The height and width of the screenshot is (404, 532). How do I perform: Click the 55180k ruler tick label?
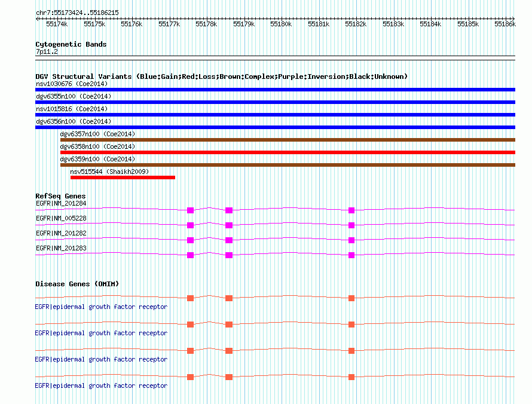click(x=281, y=24)
